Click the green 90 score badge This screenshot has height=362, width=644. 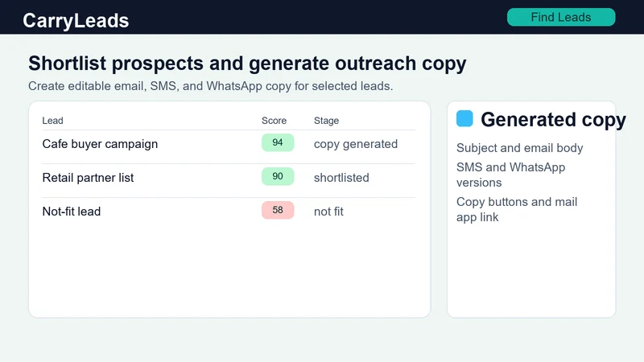[x=278, y=176]
